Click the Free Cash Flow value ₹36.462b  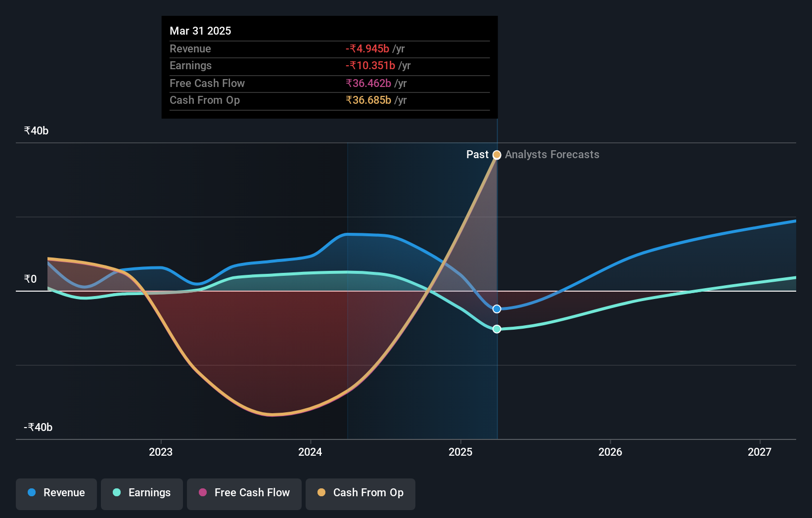[x=368, y=83]
